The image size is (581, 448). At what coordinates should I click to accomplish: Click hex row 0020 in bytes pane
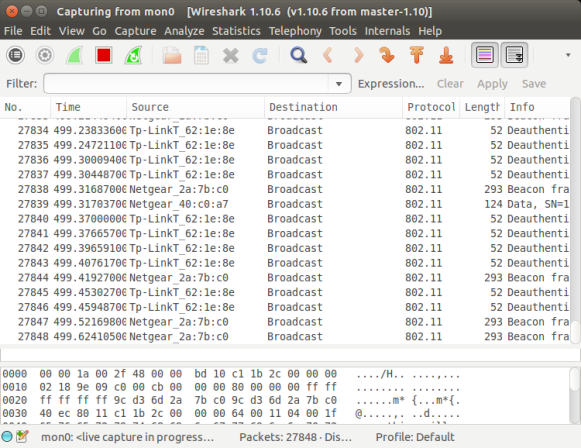point(231,400)
